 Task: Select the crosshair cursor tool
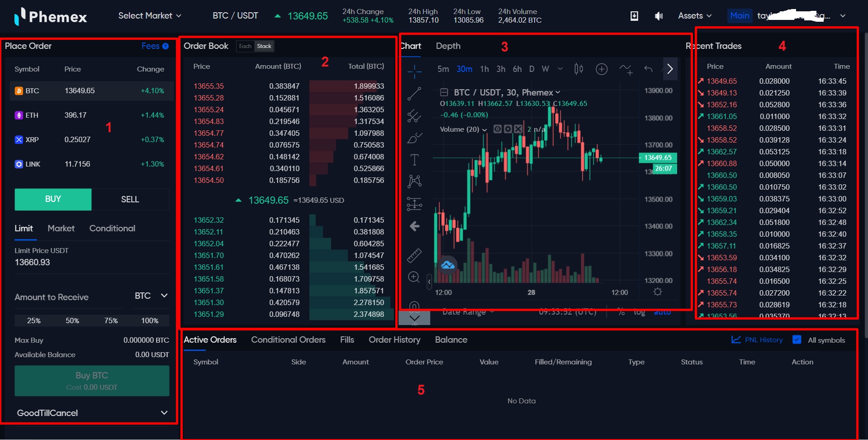pos(414,71)
